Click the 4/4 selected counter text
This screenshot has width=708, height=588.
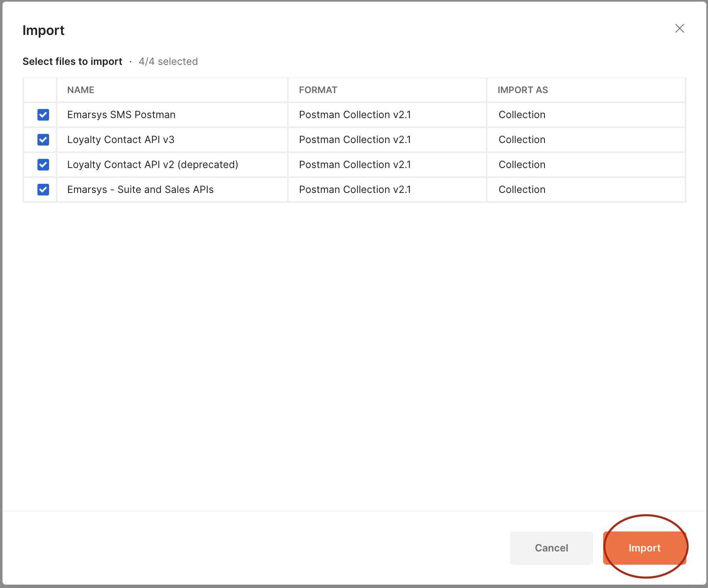point(168,62)
